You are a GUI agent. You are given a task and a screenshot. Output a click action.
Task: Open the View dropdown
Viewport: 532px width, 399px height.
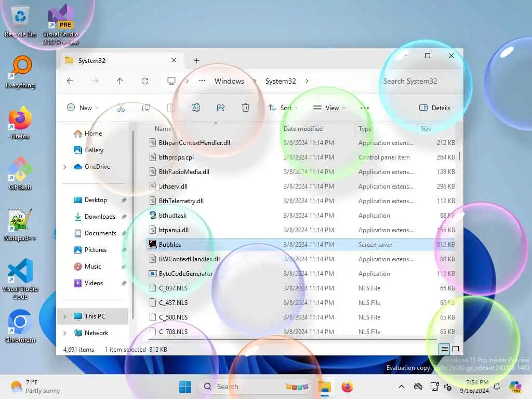coord(329,108)
